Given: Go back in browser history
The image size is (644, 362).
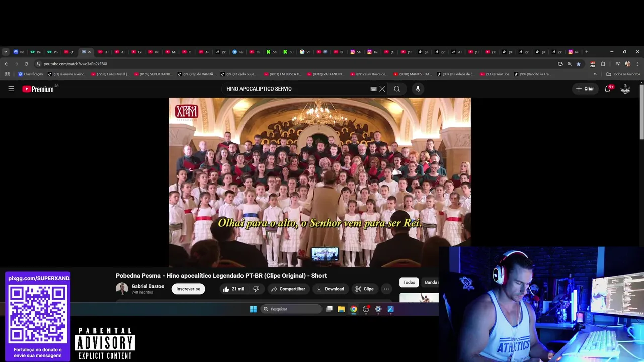Looking at the screenshot, I should point(6,64).
